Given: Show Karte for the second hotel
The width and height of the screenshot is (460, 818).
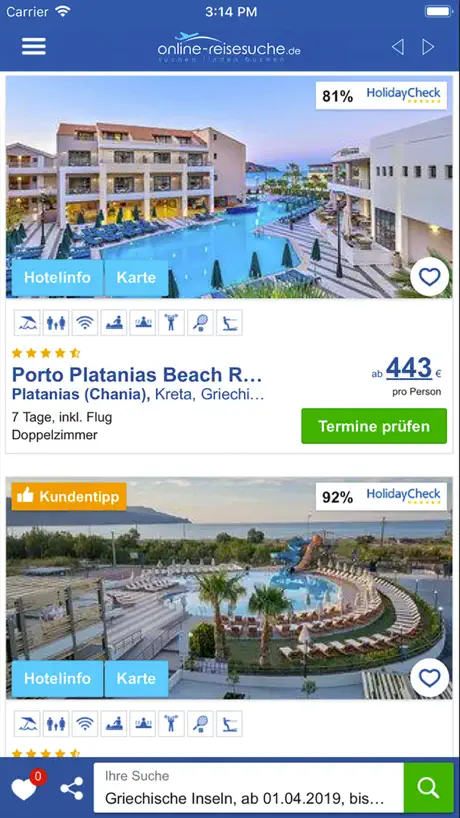Looking at the screenshot, I should pos(136,679).
